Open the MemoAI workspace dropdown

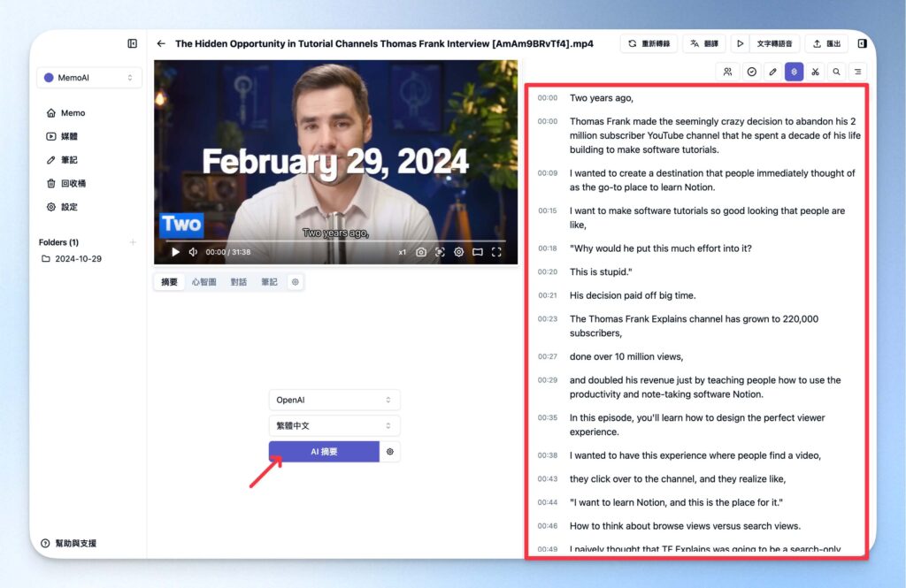point(89,78)
